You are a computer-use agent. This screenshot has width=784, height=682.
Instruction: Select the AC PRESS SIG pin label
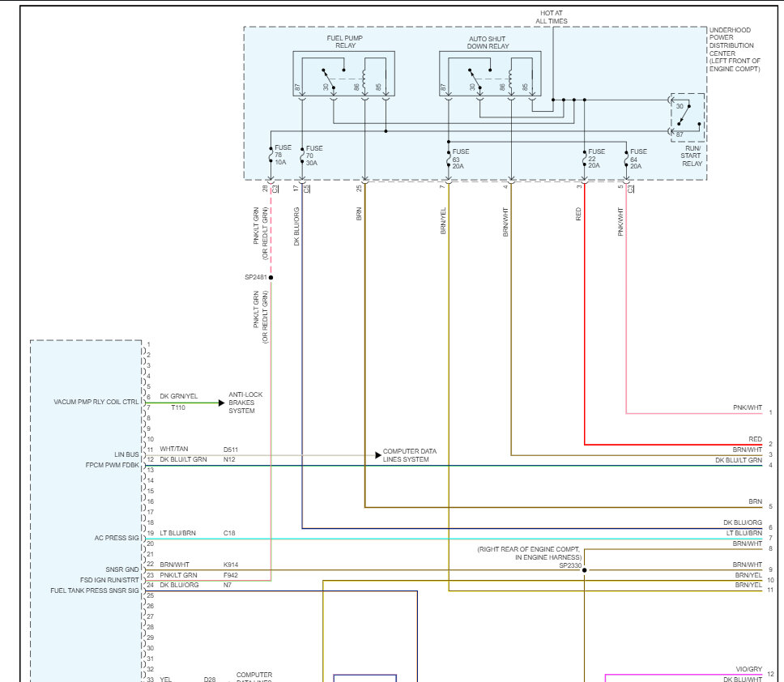116,538
